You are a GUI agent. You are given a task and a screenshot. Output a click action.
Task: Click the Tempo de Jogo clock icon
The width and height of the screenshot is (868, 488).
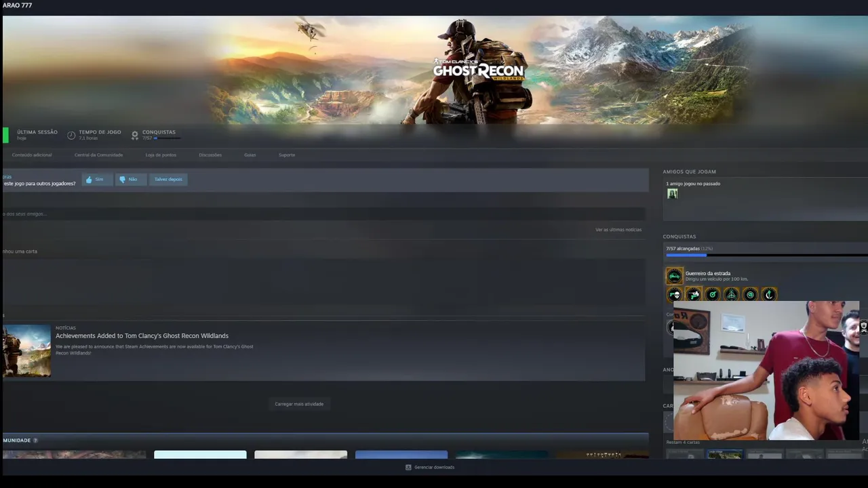click(x=71, y=135)
